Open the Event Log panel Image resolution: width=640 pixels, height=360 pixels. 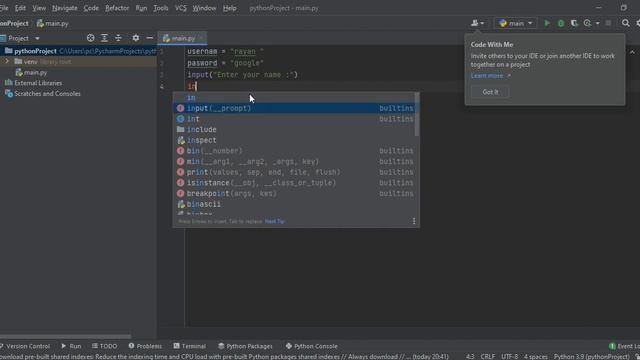[x=624, y=346]
